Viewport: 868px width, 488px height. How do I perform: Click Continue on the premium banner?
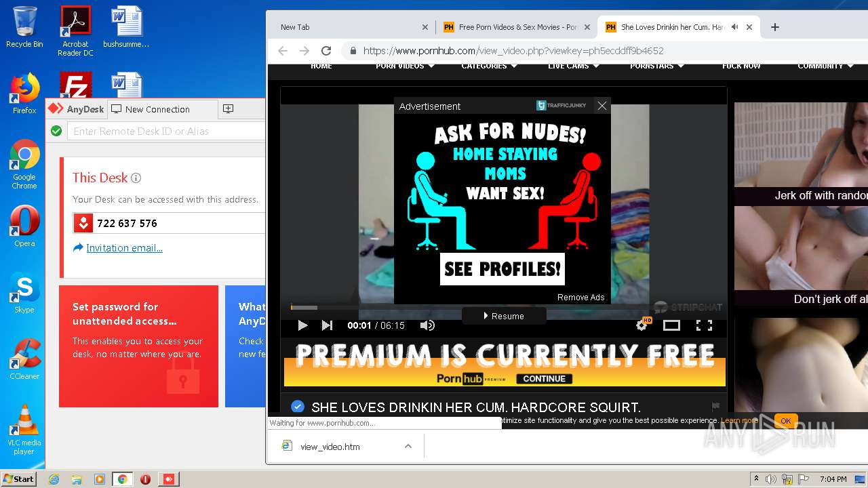[545, 379]
